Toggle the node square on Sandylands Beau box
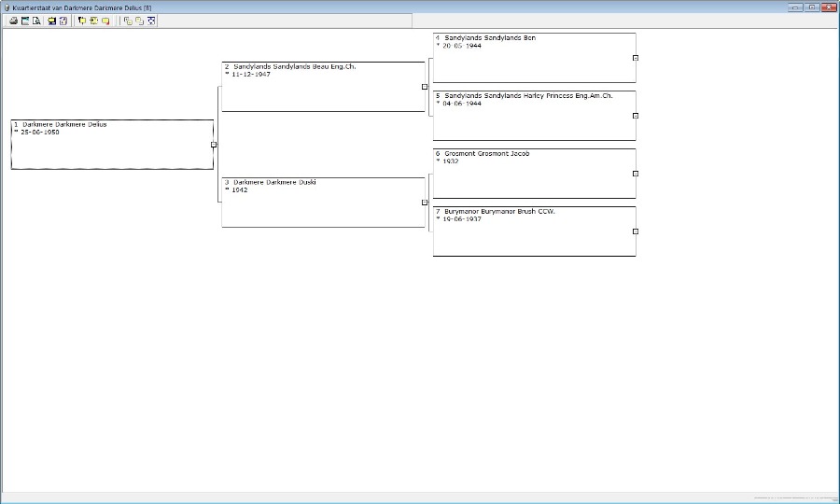The width and height of the screenshot is (840, 504). point(425,87)
